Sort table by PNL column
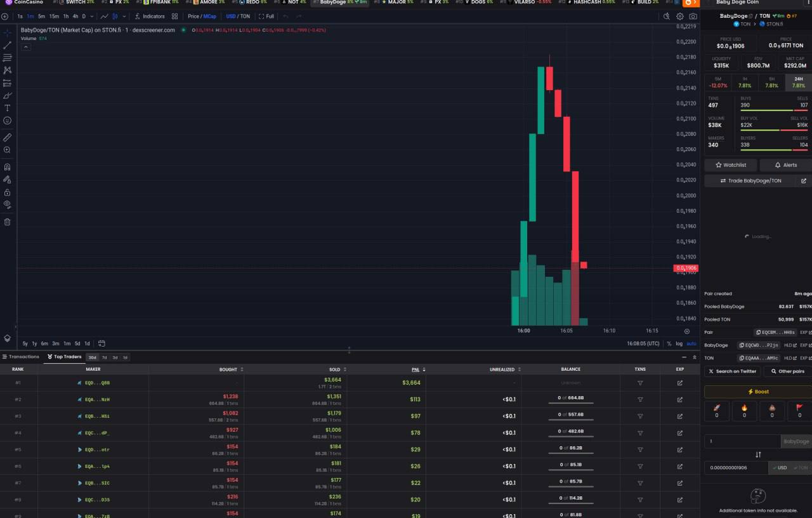The width and height of the screenshot is (812, 518). point(418,369)
